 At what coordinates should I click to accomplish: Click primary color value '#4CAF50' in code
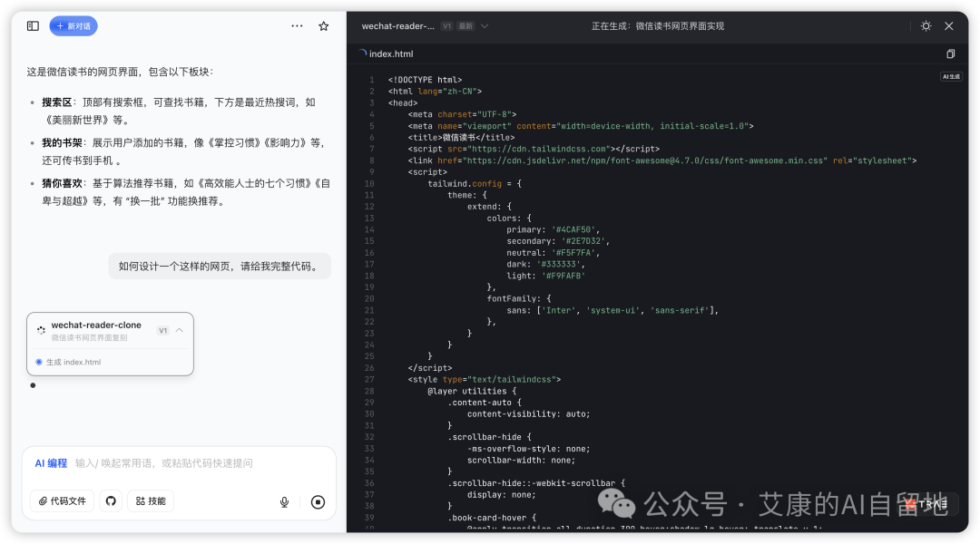573,230
